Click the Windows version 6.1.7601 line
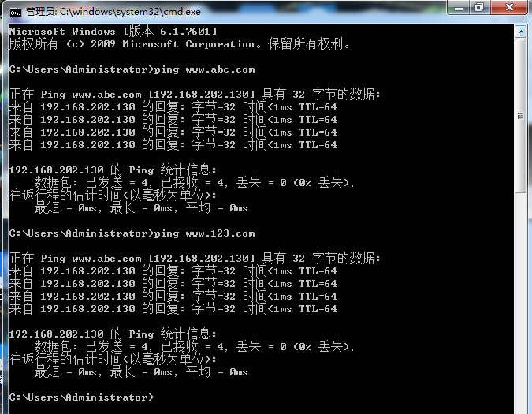 (x=113, y=32)
